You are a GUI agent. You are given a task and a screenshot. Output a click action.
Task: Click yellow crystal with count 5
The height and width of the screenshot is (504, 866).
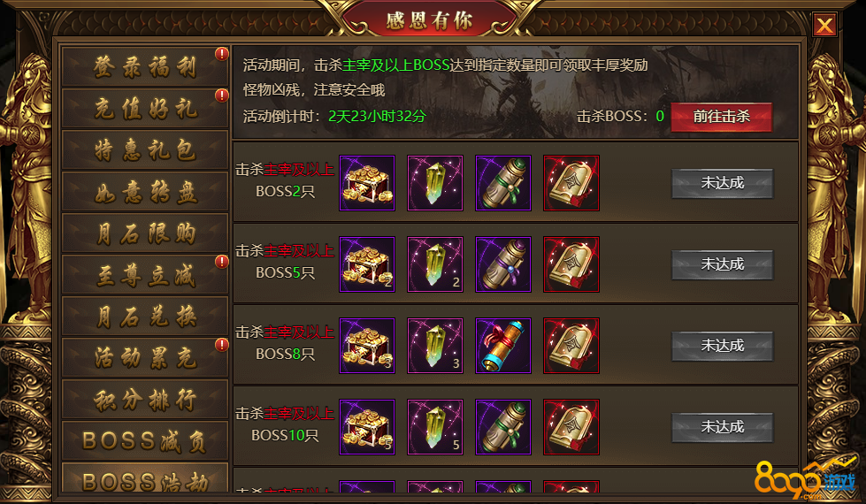click(434, 427)
